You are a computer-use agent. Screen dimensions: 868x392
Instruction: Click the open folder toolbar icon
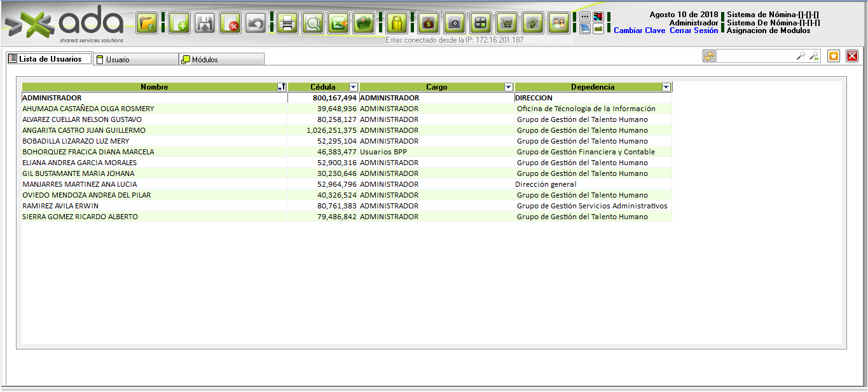(147, 24)
